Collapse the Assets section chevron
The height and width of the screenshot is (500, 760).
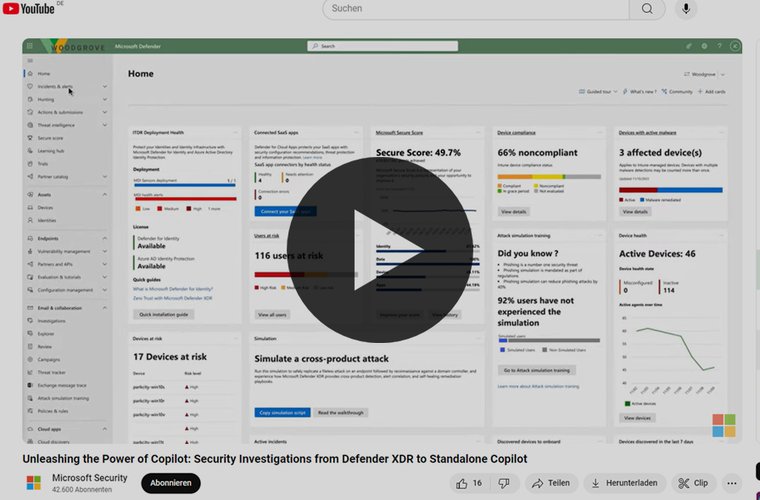(105, 194)
